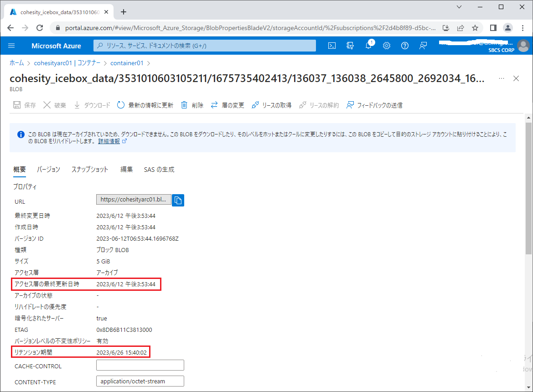Select the 種類 value ブロック BLOB

[x=113, y=250]
